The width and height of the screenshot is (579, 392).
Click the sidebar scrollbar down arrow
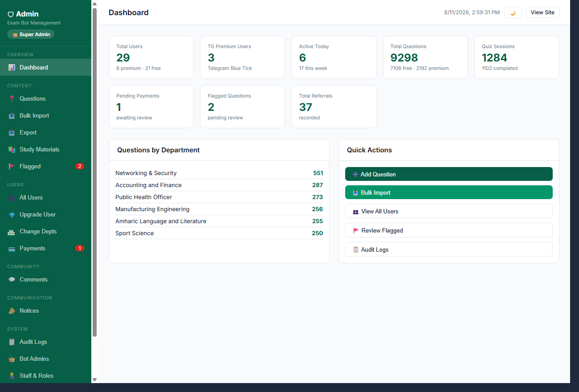[94, 380]
